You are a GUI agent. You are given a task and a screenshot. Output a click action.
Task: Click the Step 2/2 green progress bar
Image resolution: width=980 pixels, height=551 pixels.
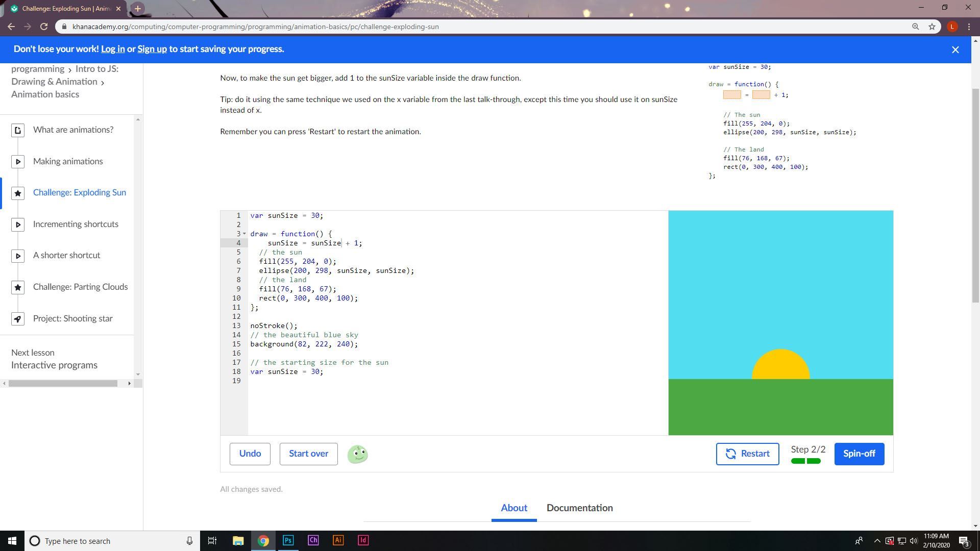pos(805,461)
